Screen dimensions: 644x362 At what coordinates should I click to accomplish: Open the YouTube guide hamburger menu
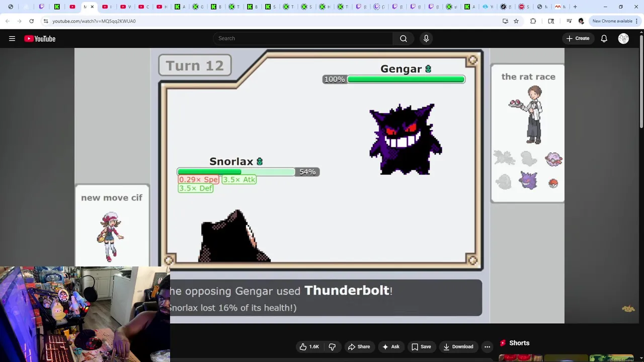12,39
